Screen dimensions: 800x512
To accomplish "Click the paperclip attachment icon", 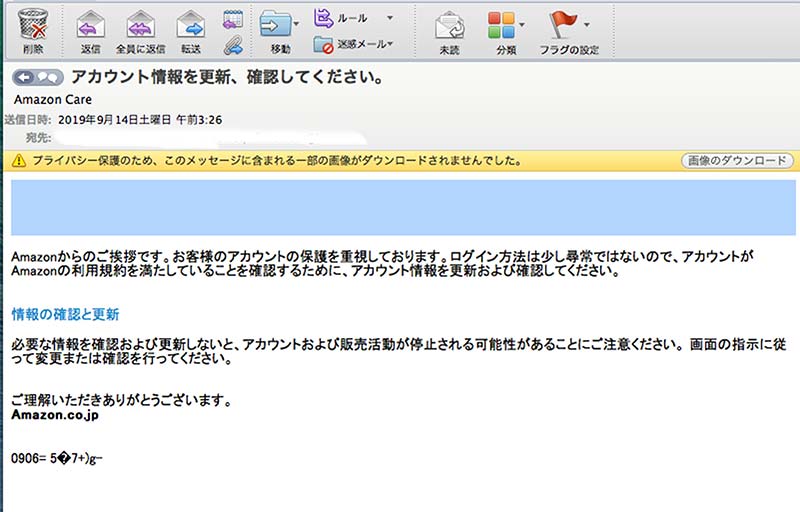I will [x=233, y=45].
